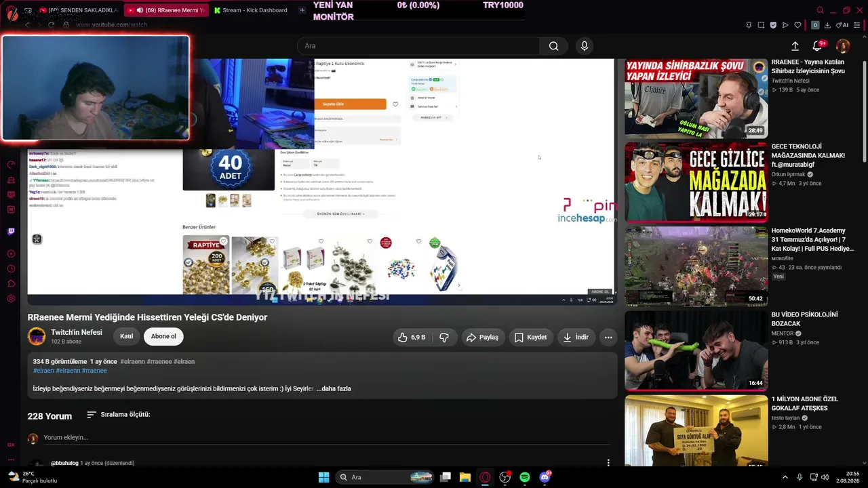This screenshot has width=868, height=488.
Task: Click the heart bookmark icon in address bar
Action: pyautogui.click(x=797, y=25)
